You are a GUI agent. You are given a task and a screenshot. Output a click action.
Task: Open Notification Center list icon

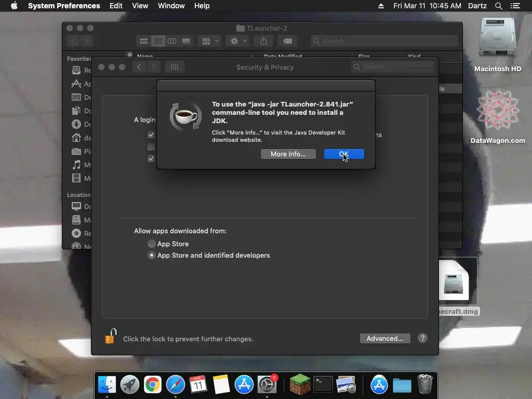(x=515, y=6)
